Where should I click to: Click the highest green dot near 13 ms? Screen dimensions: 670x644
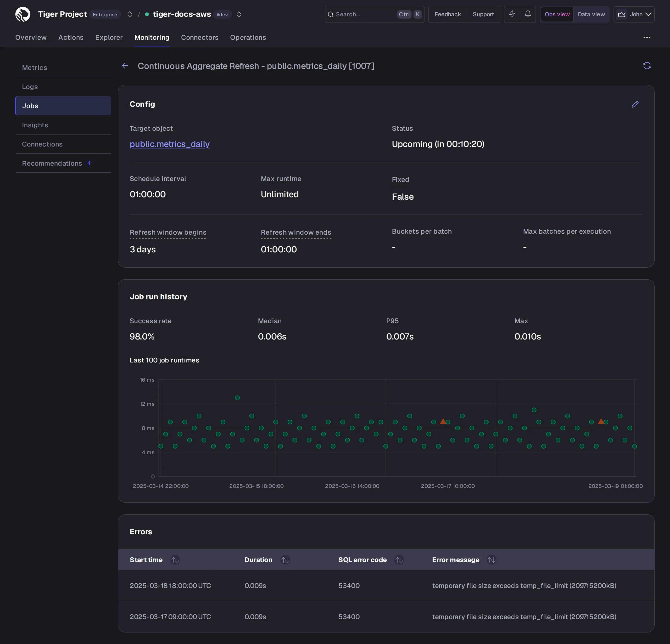click(x=237, y=398)
